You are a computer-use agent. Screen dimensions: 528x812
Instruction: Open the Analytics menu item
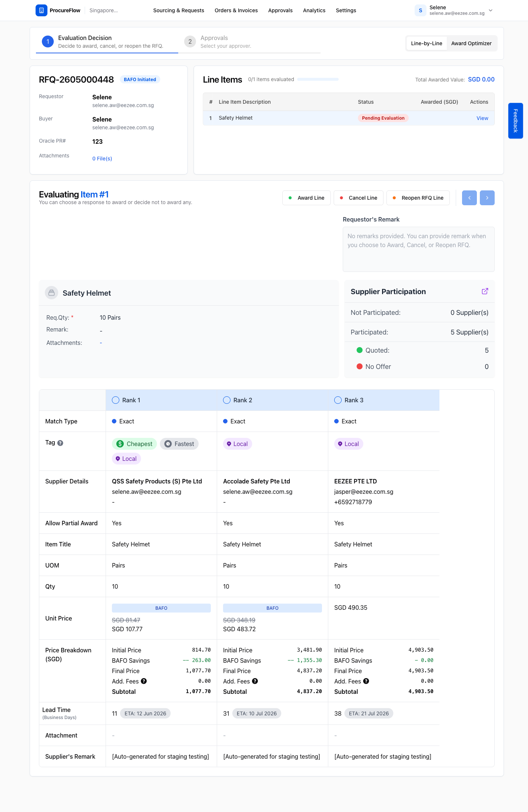pos(314,10)
